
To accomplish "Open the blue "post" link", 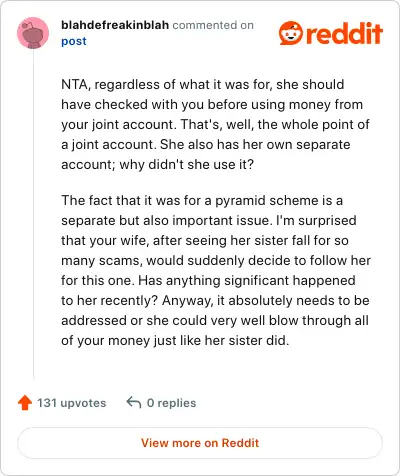I will tap(74, 41).
